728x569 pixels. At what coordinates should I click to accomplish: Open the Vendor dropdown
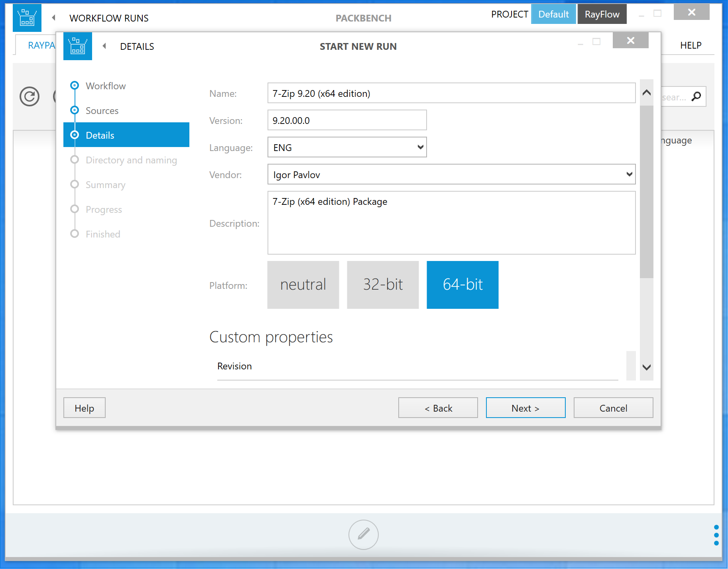point(451,174)
